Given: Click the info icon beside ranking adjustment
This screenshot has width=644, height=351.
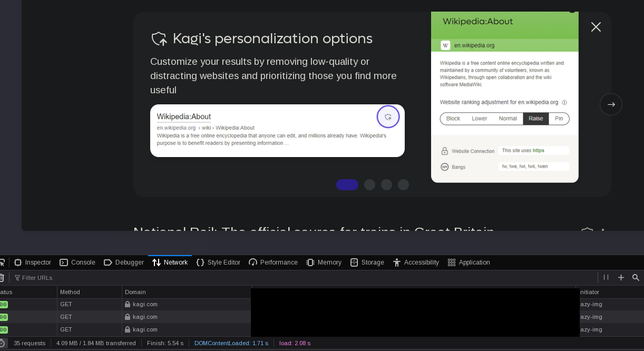Looking at the screenshot, I should point(564,103).
